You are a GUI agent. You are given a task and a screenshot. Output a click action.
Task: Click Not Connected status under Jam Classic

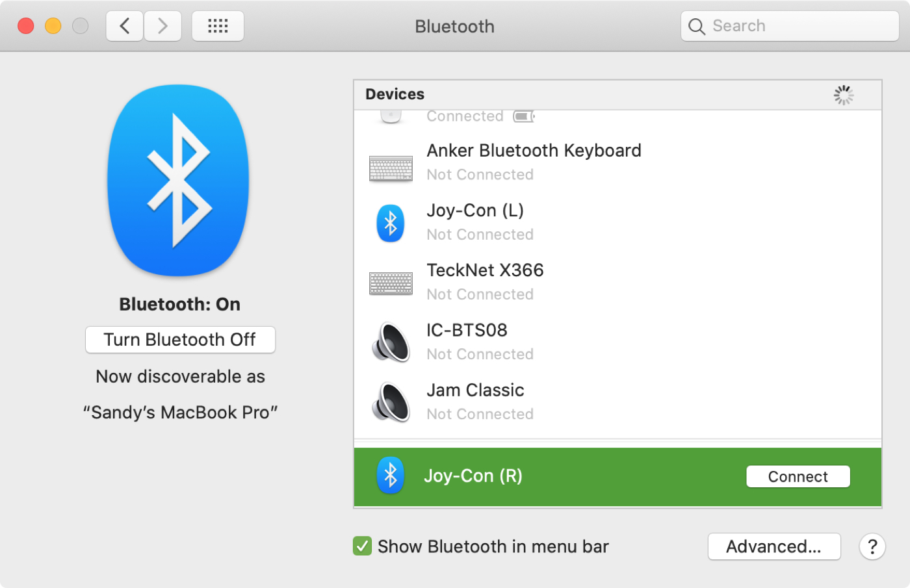[x=480, y=414]
